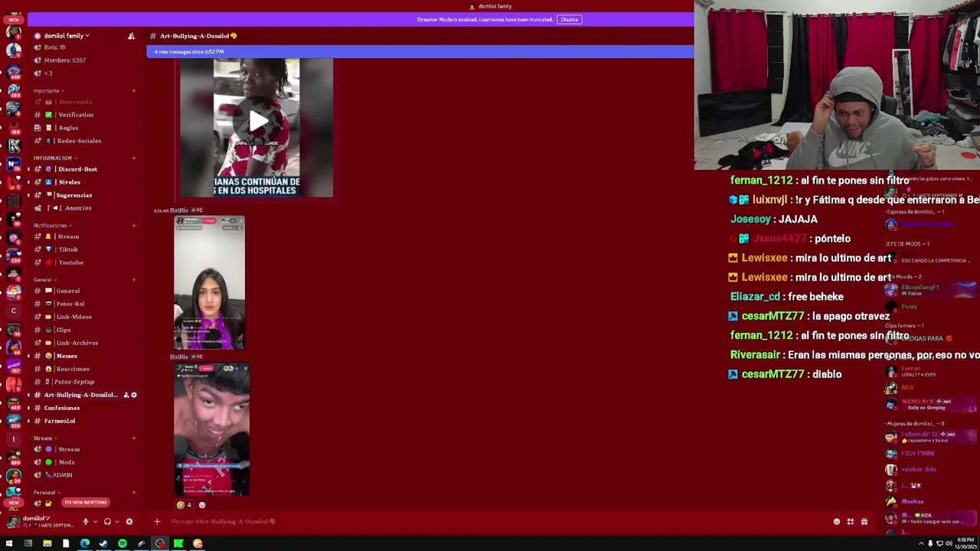Join the Mods voice channel

pyautogui.click(x=84, y=462)
